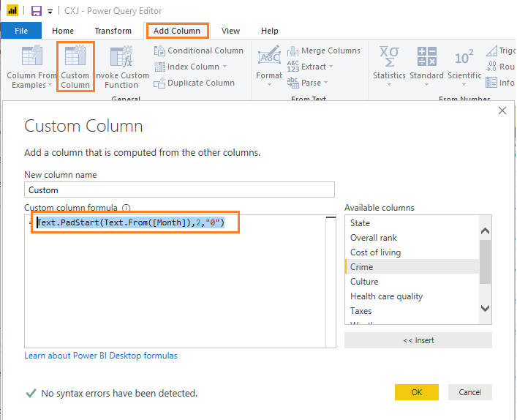Open the View ribbon tab
Screen dimensions: 517x420
[230, 31]
